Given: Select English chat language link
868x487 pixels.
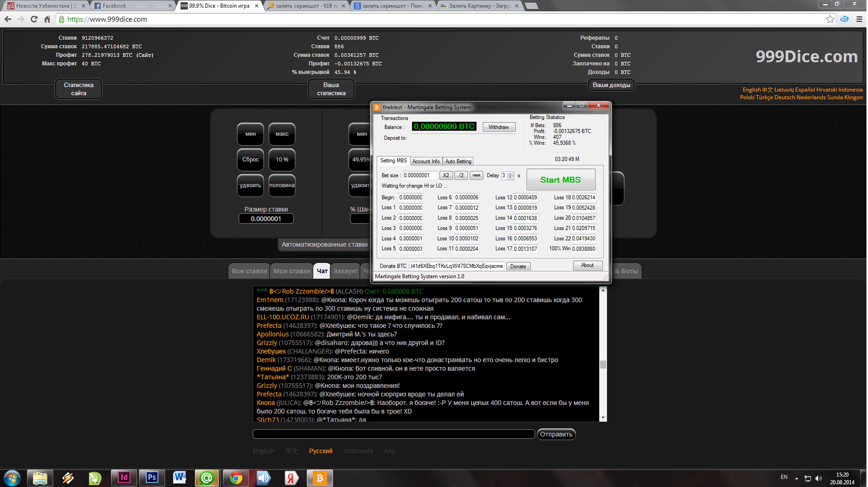Looking at the screenshot, I should click(x=264, y=451).
